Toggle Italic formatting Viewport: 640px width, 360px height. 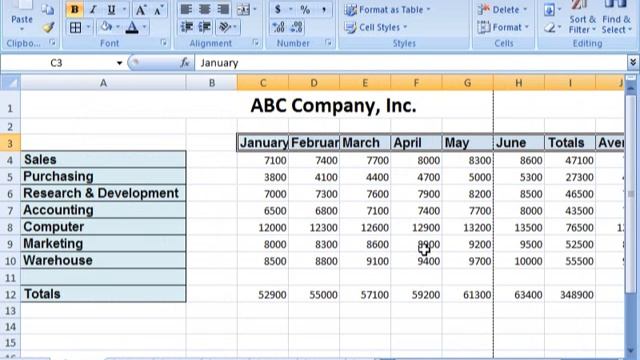(93, 9)
